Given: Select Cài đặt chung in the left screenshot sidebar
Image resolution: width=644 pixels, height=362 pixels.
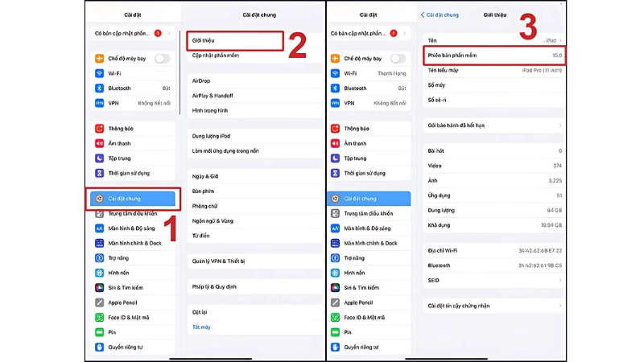Looking at the screenshot, I should click(133, 199).
